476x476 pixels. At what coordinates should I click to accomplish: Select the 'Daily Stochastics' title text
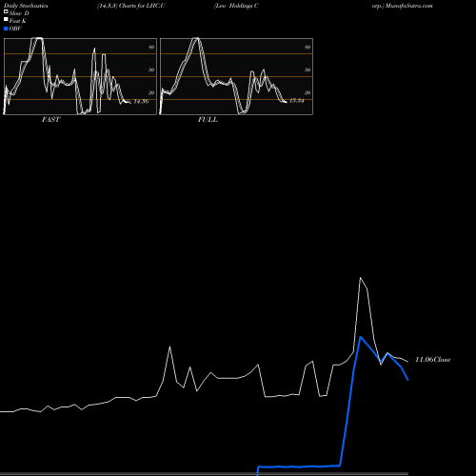26,6
